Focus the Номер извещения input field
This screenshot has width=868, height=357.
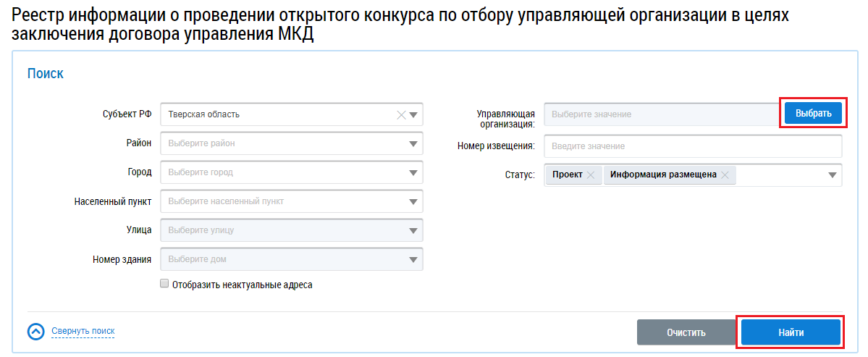(x=693, y=146)
